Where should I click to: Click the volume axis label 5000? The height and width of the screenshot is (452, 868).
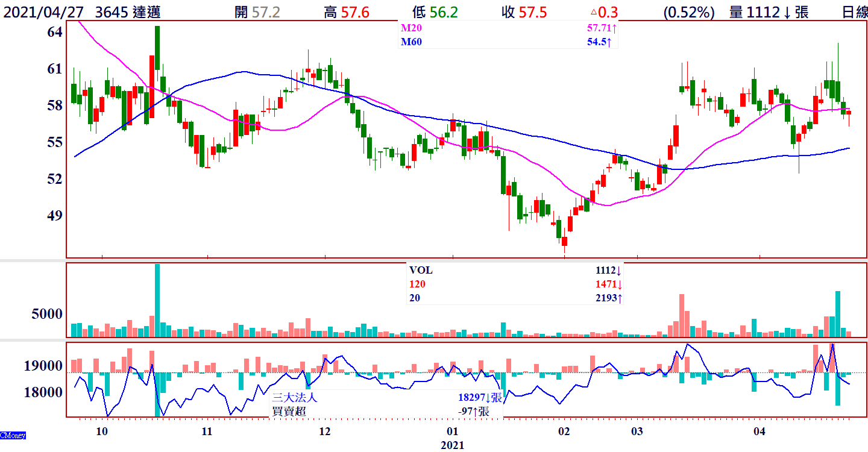coord(46,314)
